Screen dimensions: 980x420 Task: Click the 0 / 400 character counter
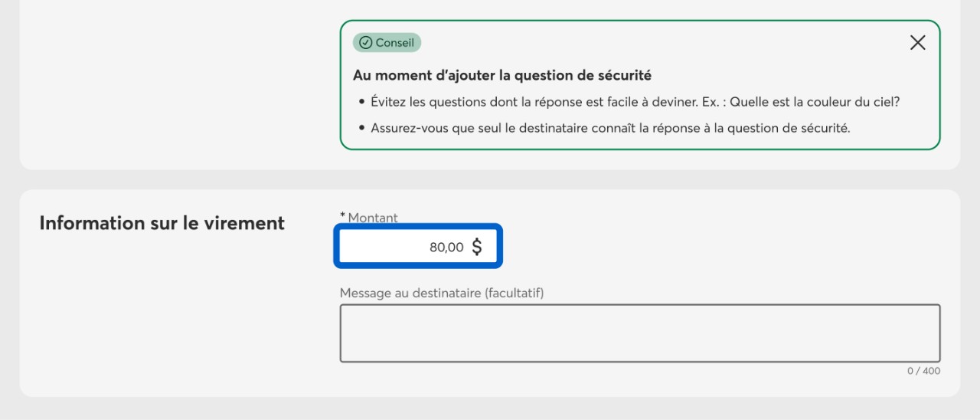tap(923, 371)
